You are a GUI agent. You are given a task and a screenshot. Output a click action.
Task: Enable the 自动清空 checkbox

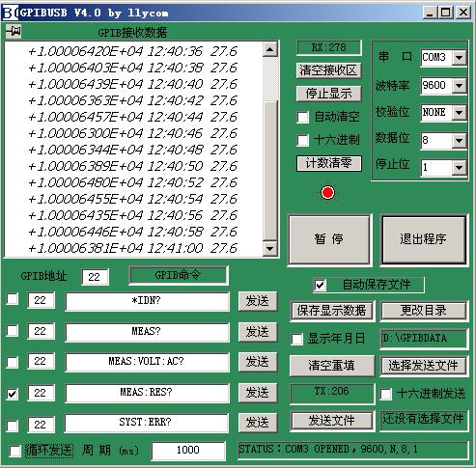(302, 117)
